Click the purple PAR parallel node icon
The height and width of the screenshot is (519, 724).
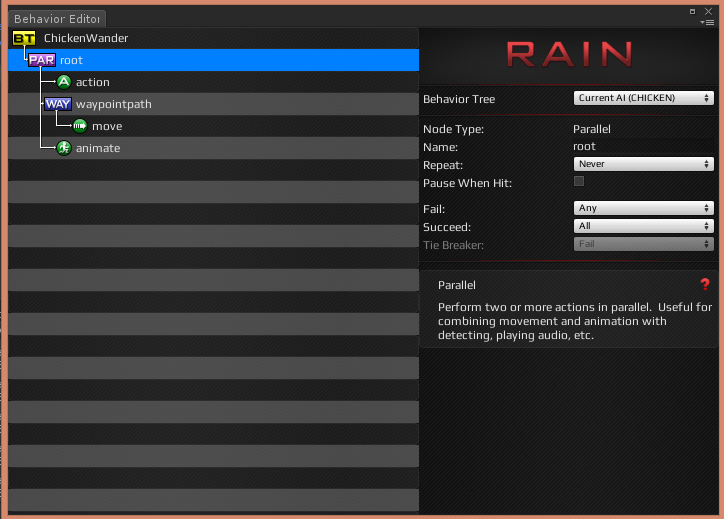point(42,60)
